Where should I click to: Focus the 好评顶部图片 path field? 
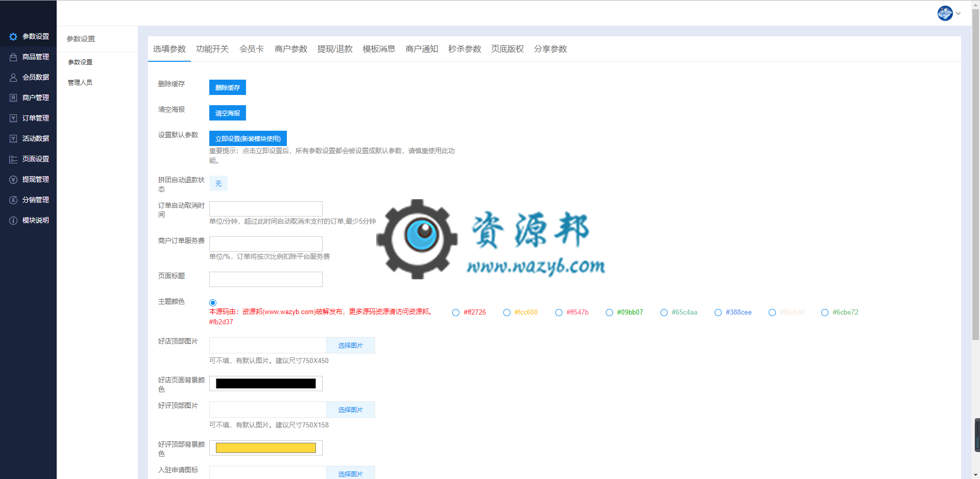click(268, 410)
